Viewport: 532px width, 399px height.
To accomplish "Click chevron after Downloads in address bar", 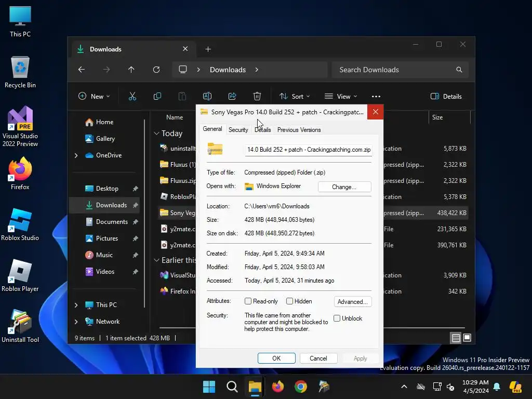I will (x=257, y=70).
